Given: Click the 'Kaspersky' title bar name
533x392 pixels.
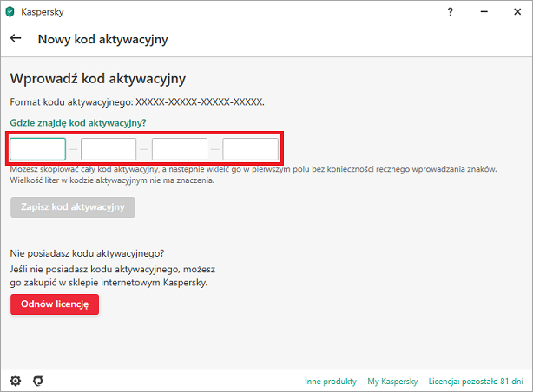Looking at the screenshot, I should click(43, 12).
